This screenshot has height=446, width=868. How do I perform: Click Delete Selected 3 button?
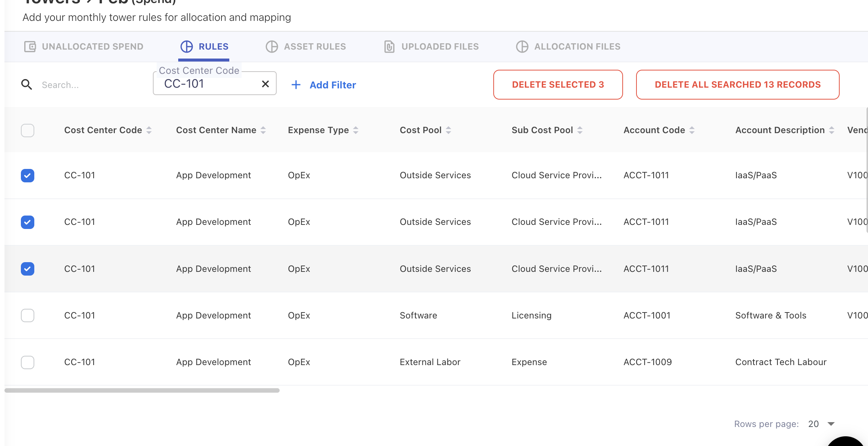click(558, 85)
